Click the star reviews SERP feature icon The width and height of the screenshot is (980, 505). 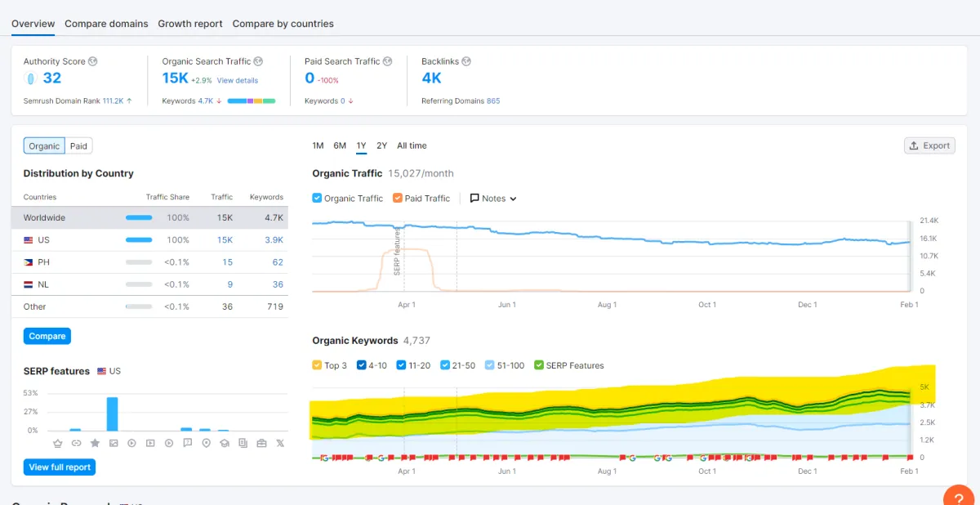[x=95, y=443]
